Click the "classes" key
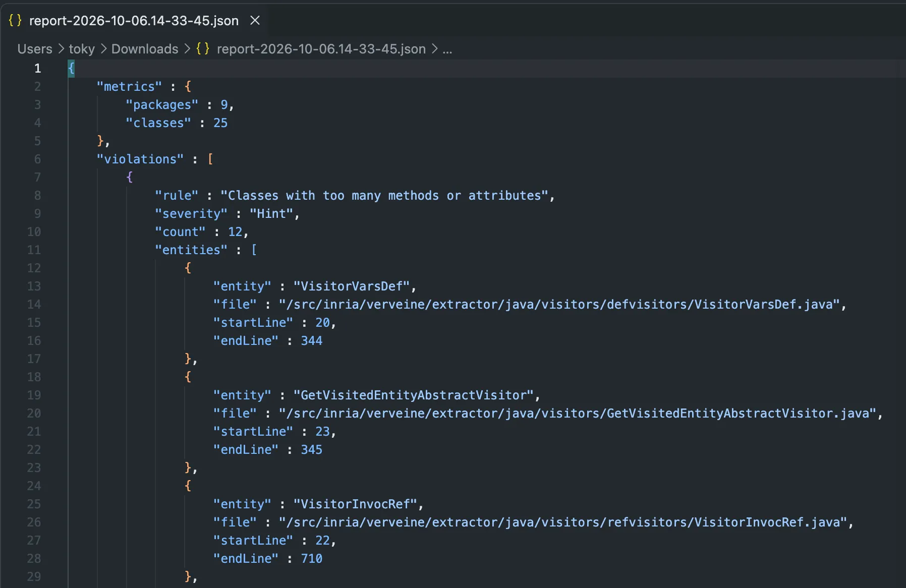Screen dimensions: 906x588 tap(158, 123)
